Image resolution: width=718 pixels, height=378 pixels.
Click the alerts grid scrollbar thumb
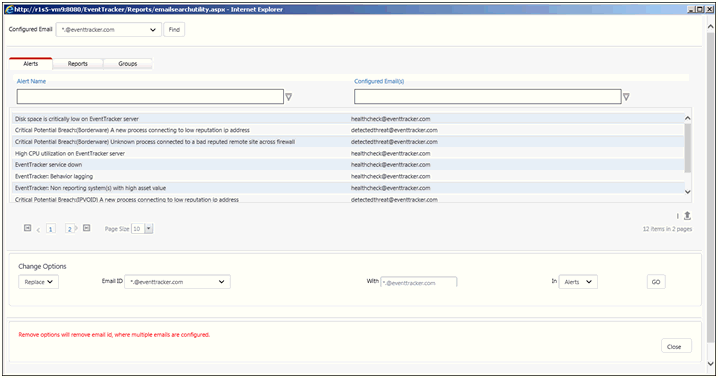(687, 148)
